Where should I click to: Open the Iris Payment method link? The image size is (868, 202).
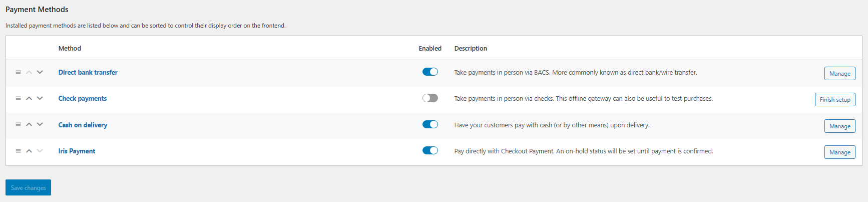tap(77, 151)
